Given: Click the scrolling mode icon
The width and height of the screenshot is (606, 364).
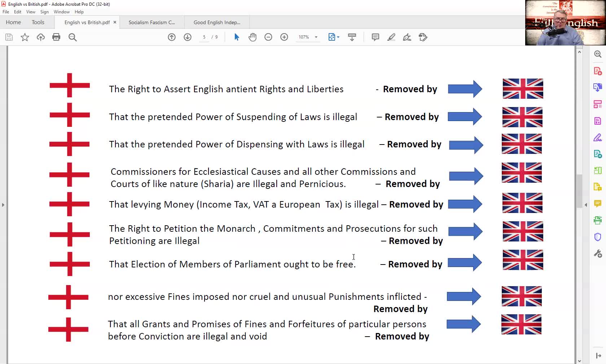Looking at the screenshot, I should pyautogui.click(x=352, y=37).
